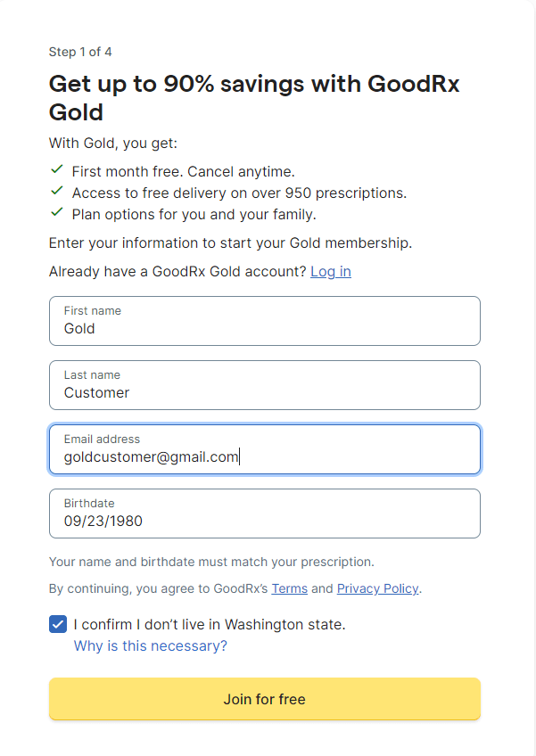Click the Step 1 of 4 label
Screen dimensions: 536x756
pos(80,52)
